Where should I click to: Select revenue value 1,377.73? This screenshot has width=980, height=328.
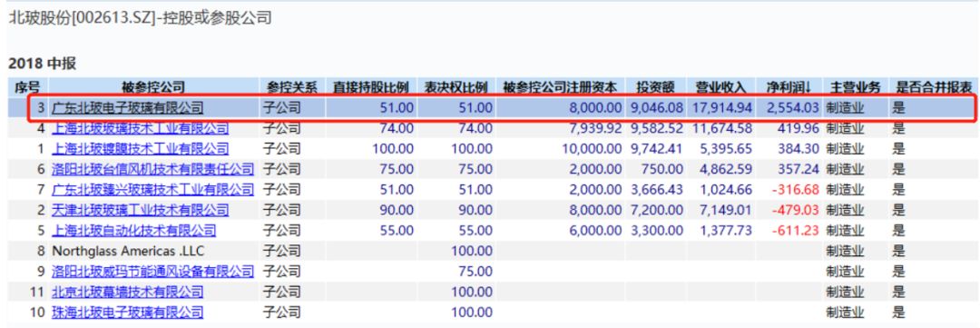726,231
